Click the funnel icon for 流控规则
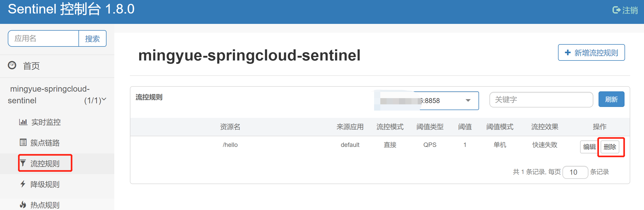The height and width of the screenshot is (210, 644). [x=23, y=163]
